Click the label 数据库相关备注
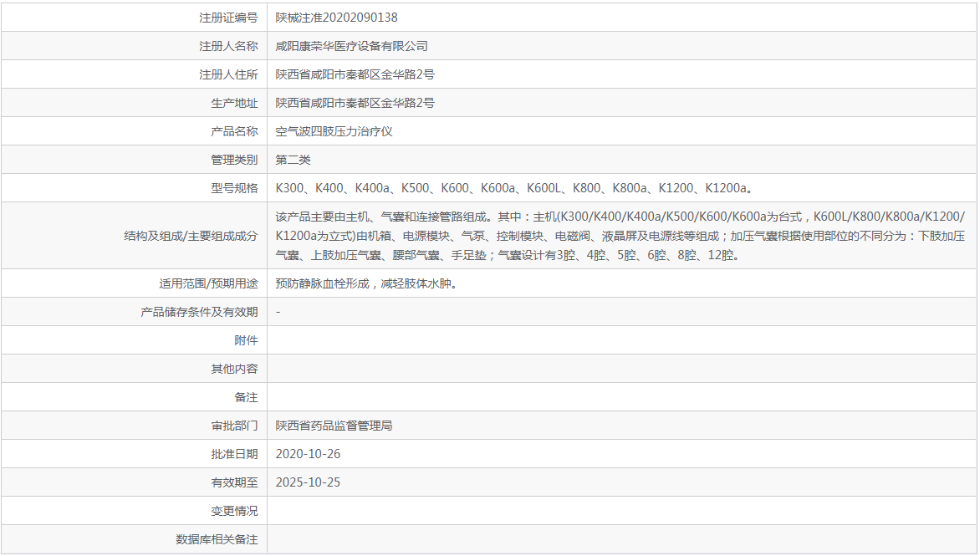Screen dimensions: 980x556 (217, 539)
